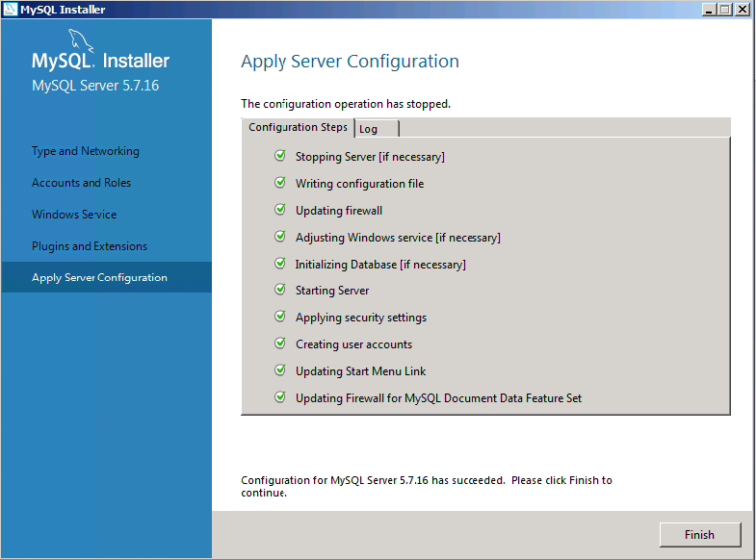Click green check beside Starting Server
Screen dimensions: 756x560
pos(280,290)
